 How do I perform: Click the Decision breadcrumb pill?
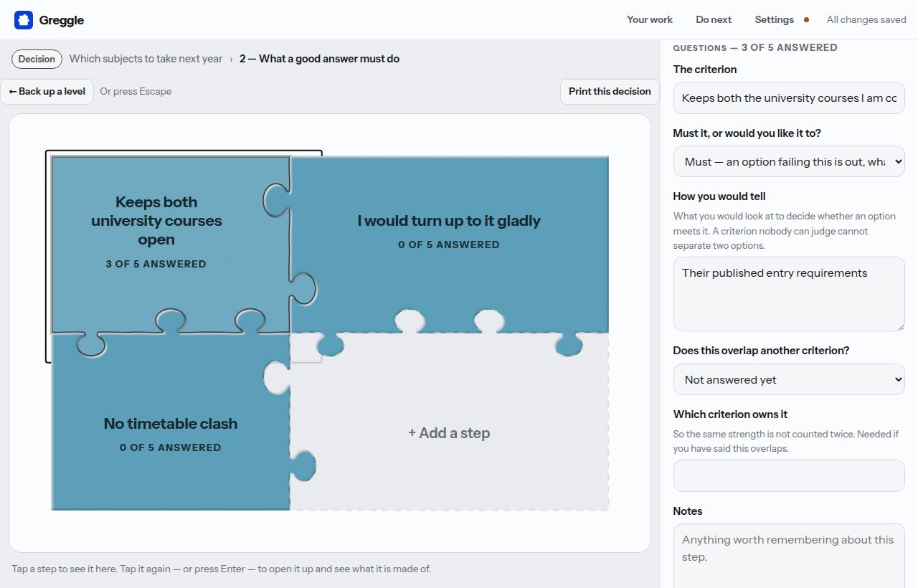tap(37, 59)
